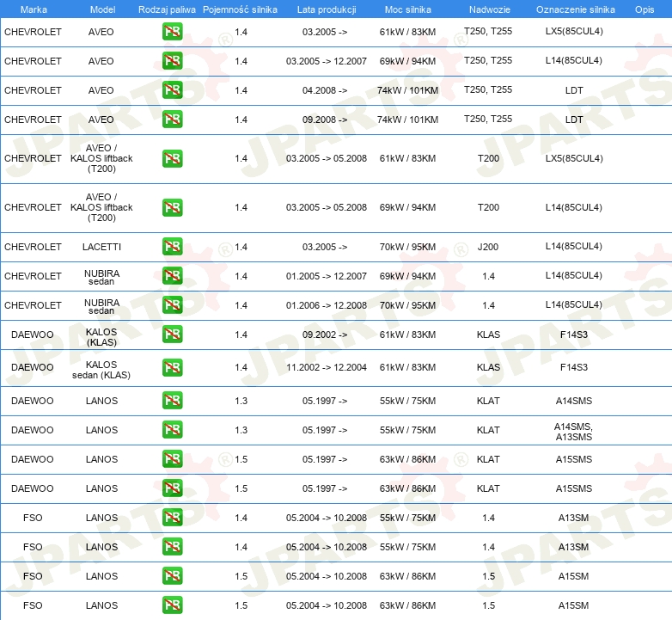Click fuel icon in KALOS sedan 11.2002 row

(172, 367)
